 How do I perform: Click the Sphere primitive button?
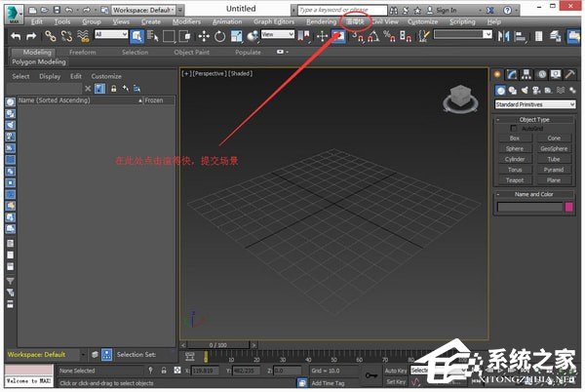515,148
